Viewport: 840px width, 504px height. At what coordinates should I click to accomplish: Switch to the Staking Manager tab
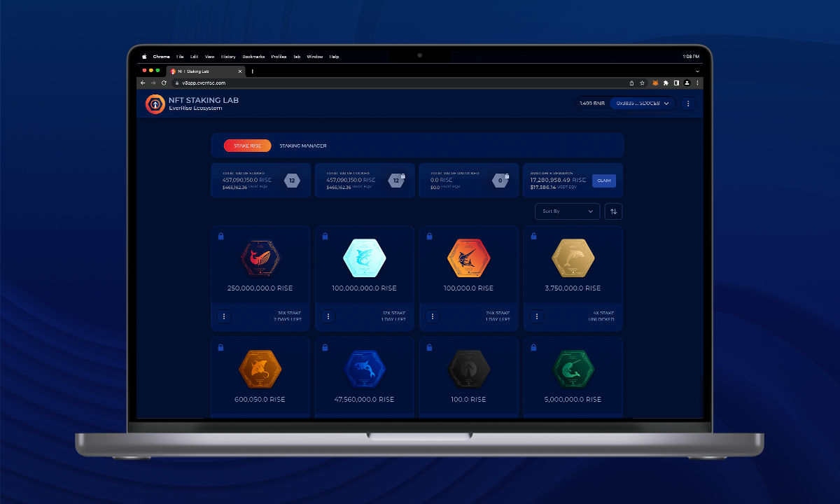point(302,146)
